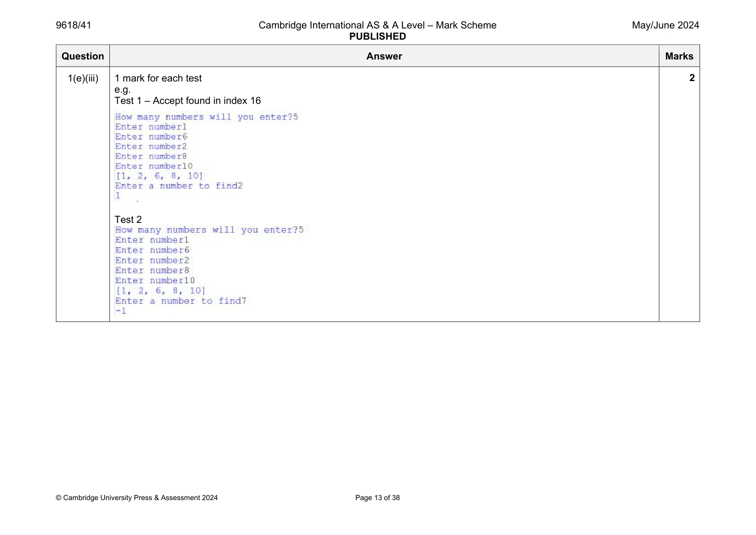The width and height of the screenshot is (756, 535).
Task: Select the "Cambridge International AS & A Level – Mark Scheme" title
Action: 377,25
